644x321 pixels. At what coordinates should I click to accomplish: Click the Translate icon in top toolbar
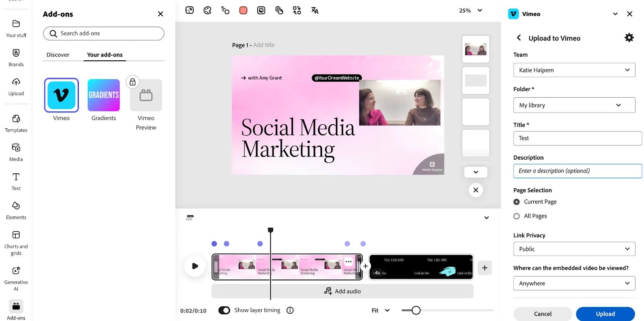pos(315,10)
